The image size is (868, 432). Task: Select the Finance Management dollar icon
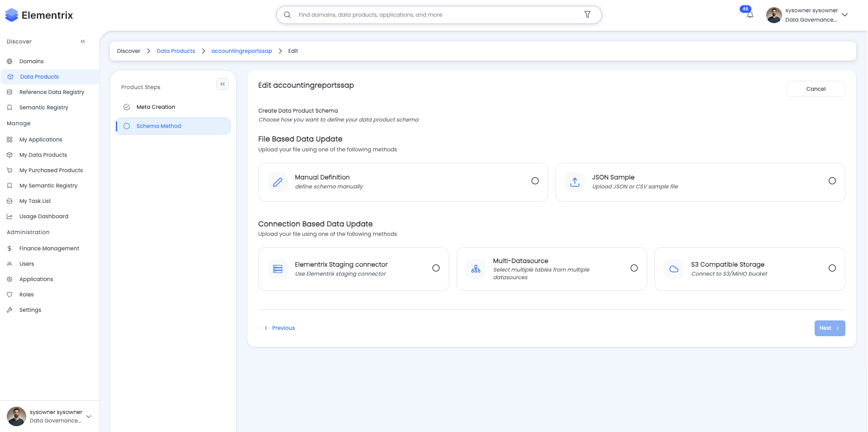pyautogui.click(x=9, y=248)
